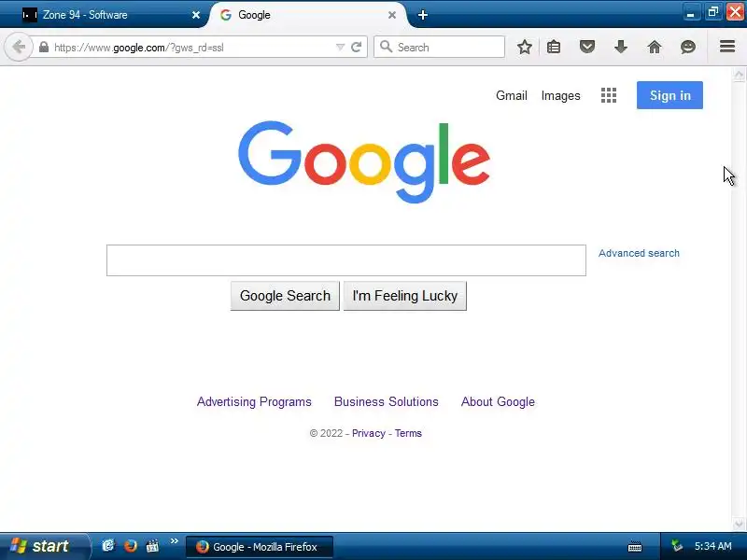Select the Google tab
Viewport: 747px width, 560px height.
pyautogui.click(x=307, y=15)
